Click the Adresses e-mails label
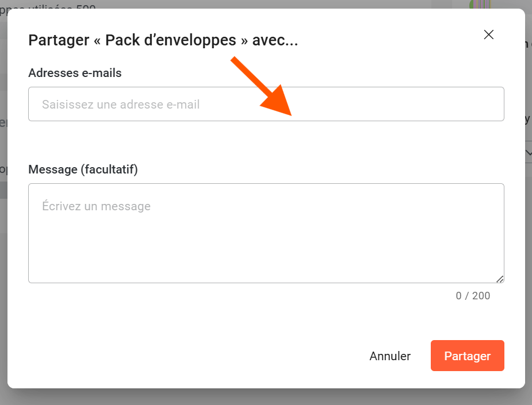Image resolution: width=532 pixels, height=405 pixels. (75, 73)
